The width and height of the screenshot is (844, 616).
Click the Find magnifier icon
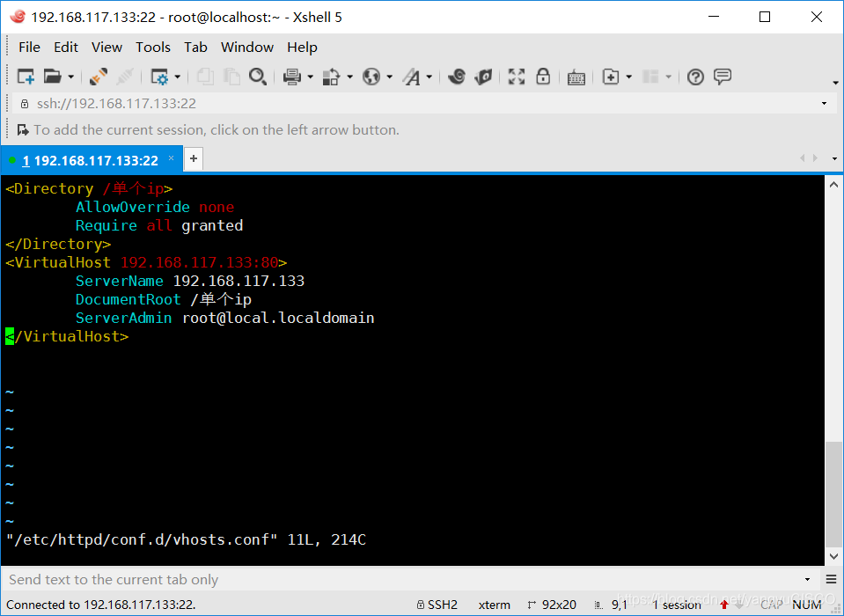point(258,77)
